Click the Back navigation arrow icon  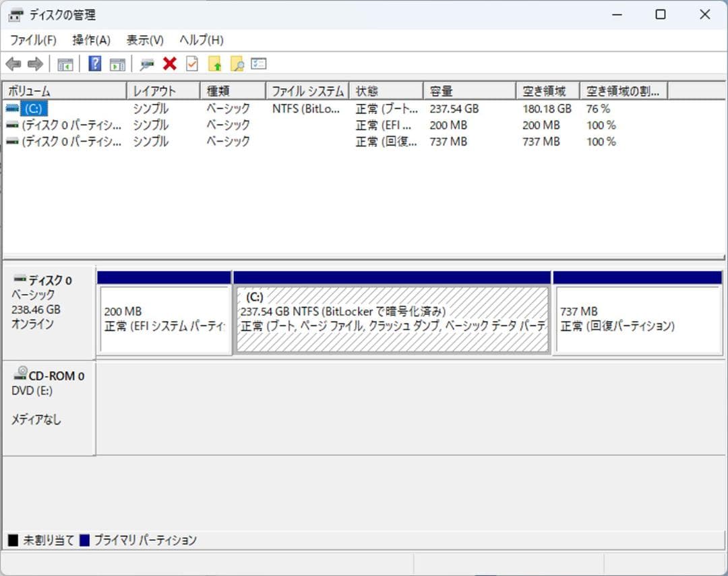coord(13,63)
